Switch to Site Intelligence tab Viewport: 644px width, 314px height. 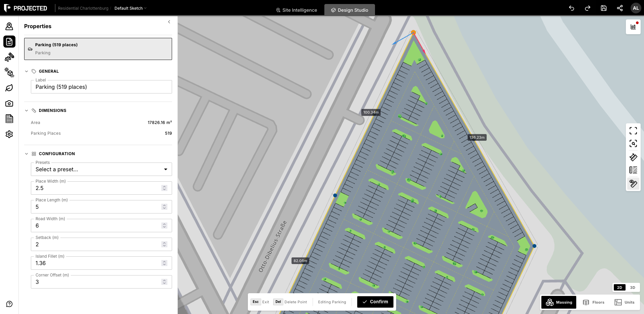click(x=297, y=10)
